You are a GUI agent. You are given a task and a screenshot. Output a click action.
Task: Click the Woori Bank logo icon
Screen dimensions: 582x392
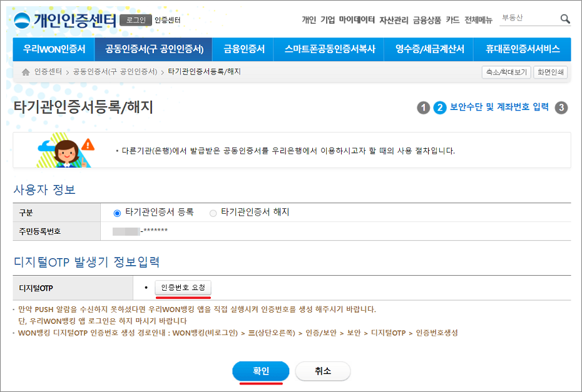pyautogui.click(x=22, y=21)
